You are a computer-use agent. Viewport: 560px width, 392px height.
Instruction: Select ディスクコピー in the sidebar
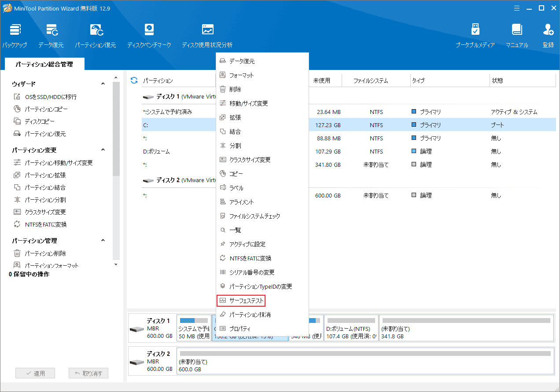coord(34,121)
